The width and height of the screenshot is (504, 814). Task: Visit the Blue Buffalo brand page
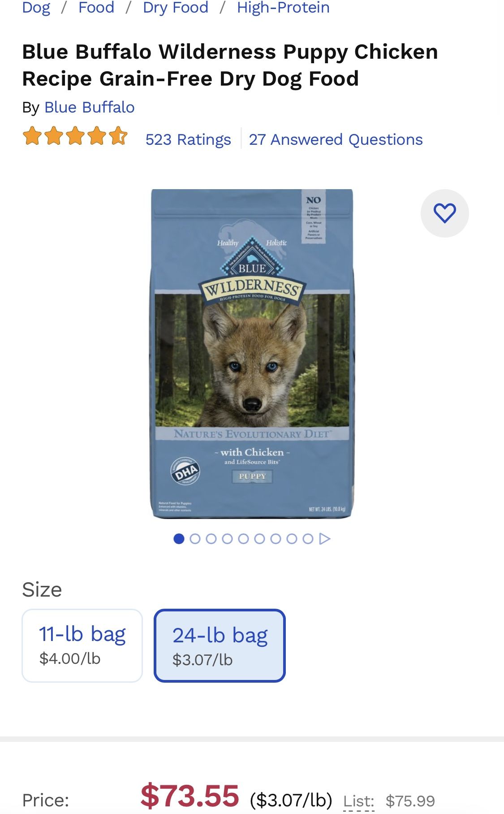click(89, 107)
